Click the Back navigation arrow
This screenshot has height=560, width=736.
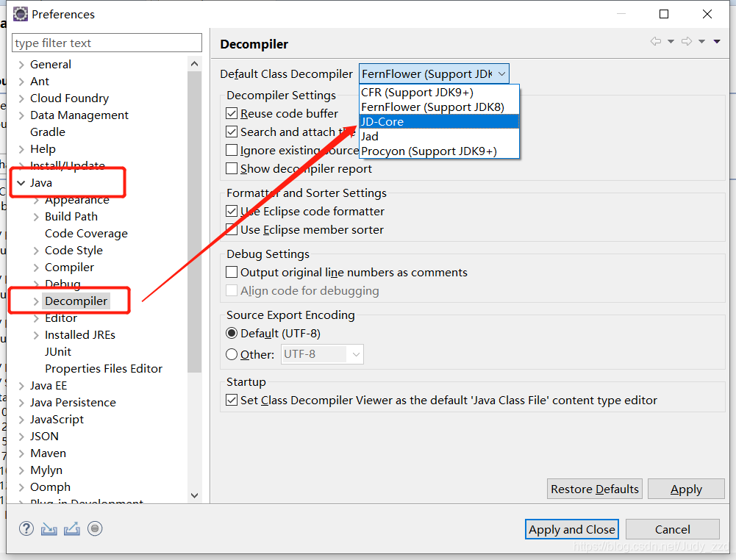click(x=656, y=41)
